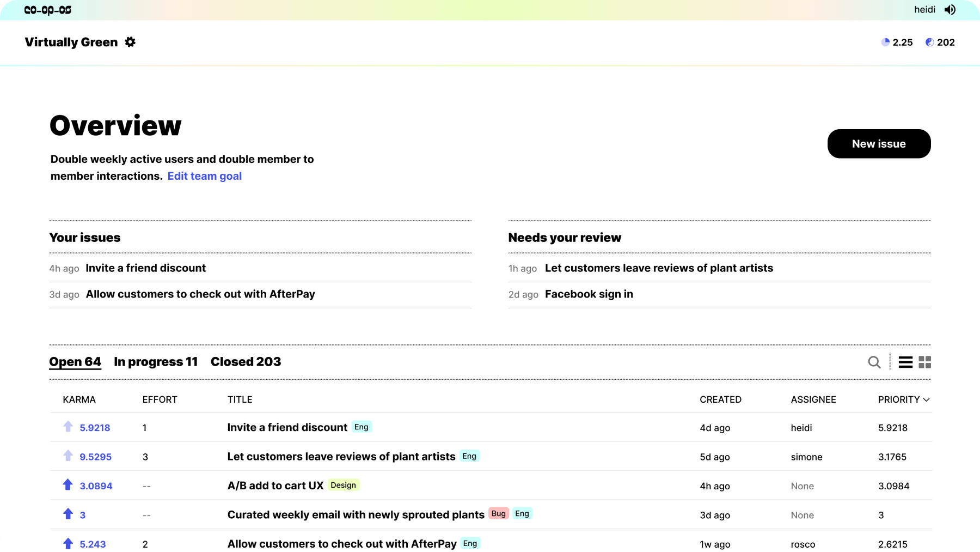Click the co-op-os logo
The width and height of the screenshot is (980, 552).
(47, 9)
